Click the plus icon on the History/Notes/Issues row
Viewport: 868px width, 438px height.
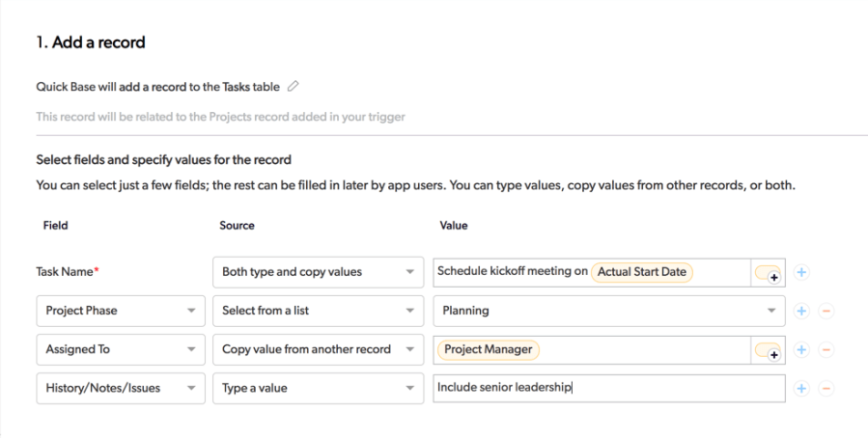(x=801, y=388)
